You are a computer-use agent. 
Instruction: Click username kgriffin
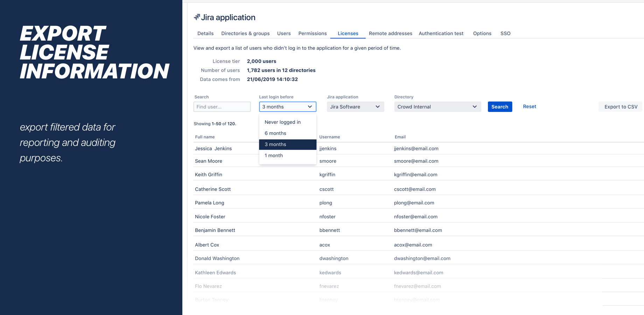[x=327, y=175]
